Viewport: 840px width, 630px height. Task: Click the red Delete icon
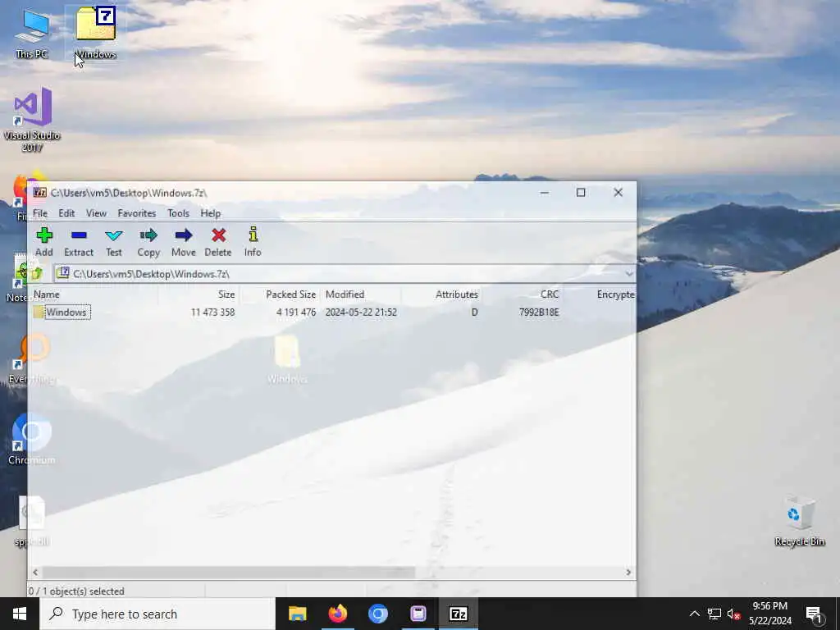(x=218, y=242)
